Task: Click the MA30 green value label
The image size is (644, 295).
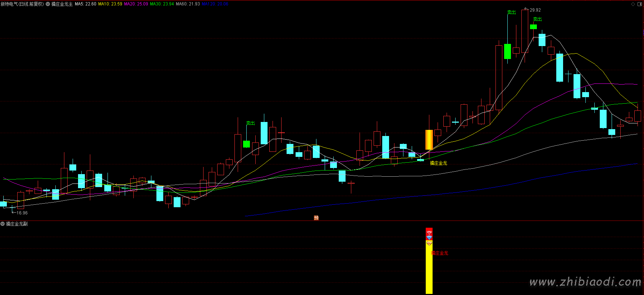Action: tap(162, 4)
